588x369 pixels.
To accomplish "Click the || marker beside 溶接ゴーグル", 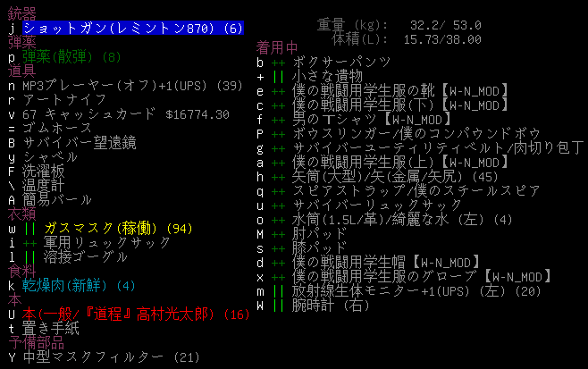I will point(31,257).
